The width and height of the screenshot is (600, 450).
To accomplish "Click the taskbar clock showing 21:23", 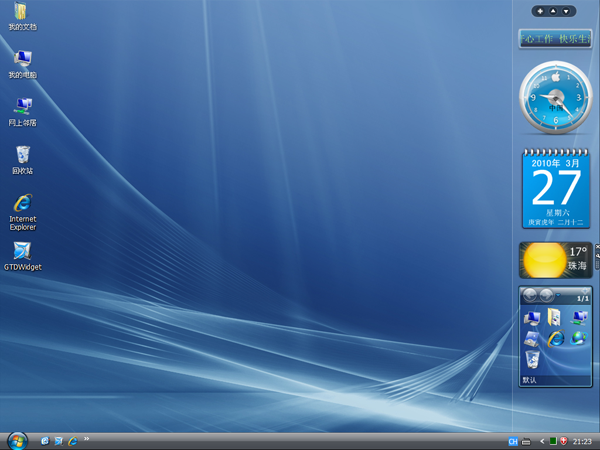I will pos(584,441).
